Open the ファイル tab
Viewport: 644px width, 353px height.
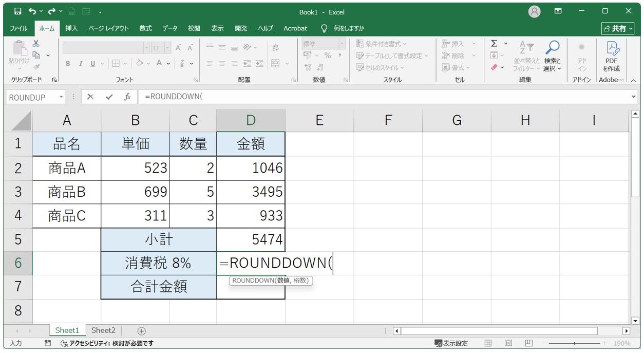19,28
